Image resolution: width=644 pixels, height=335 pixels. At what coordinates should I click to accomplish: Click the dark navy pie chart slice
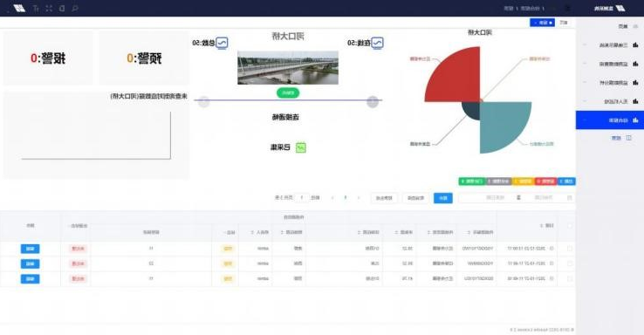(472, 110)
